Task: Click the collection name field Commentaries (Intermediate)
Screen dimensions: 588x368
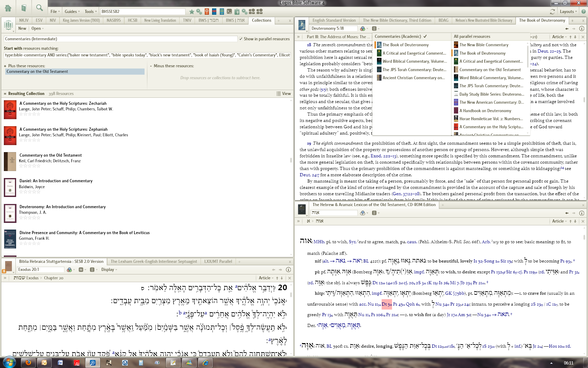Action: click(x=121, y=39)
